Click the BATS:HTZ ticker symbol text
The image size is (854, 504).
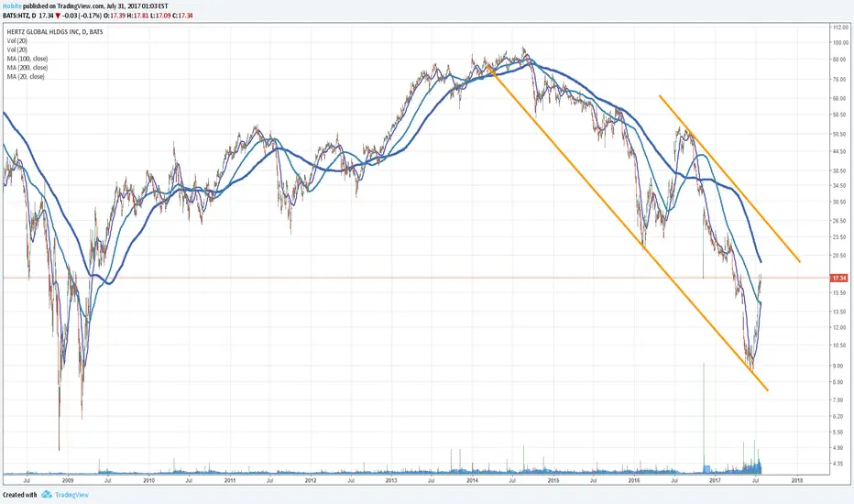(x=16, y=16)
